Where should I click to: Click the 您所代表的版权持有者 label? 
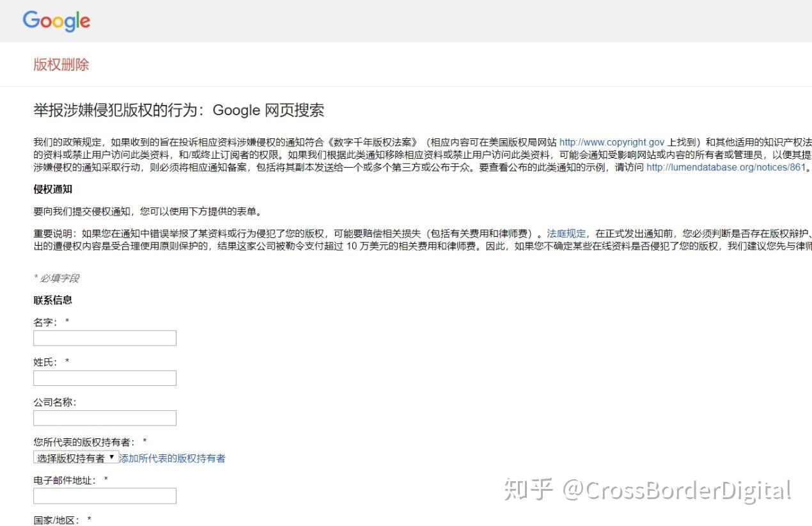coord(84,442)
